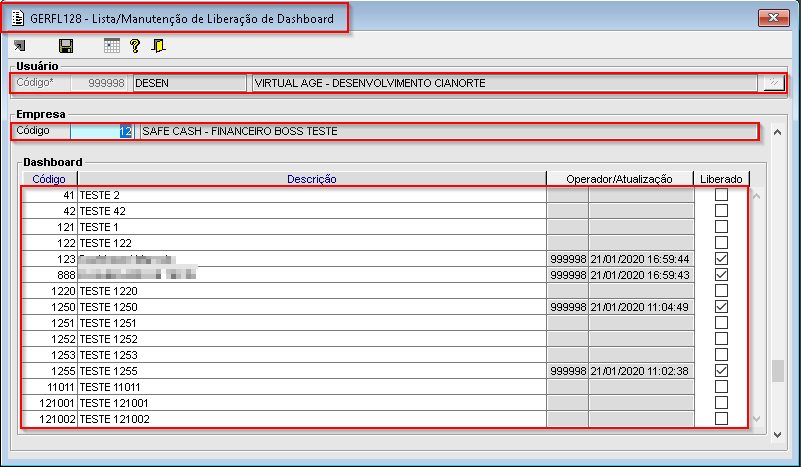Close the GERFL128 window

(773, 18)
